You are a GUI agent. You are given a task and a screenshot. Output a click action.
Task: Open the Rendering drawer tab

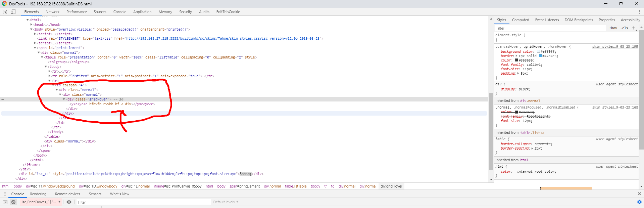point(38,194)
